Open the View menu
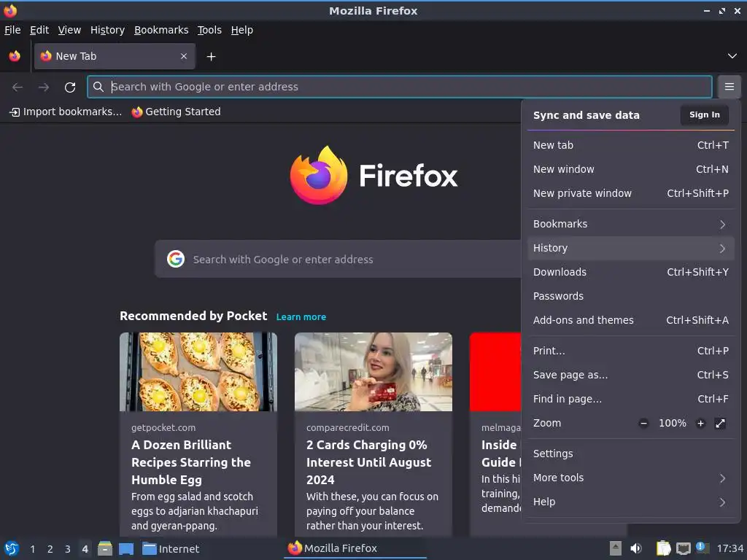This screenshot has width=747, height=560. pos(69,30)
